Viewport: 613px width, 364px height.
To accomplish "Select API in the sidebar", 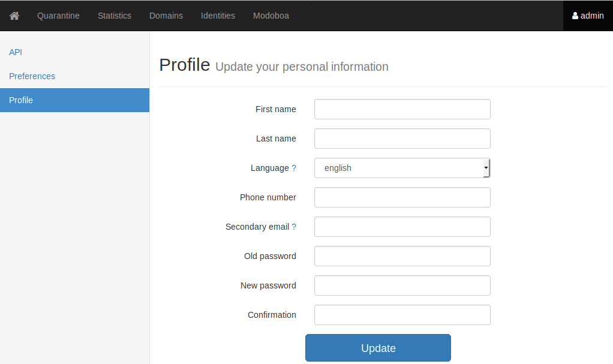I will (x=16, y=52).
